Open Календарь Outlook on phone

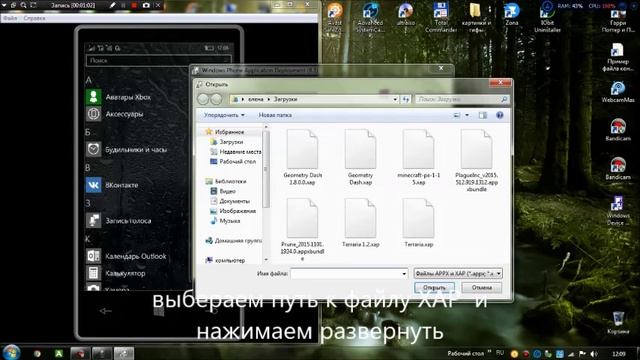[126, 256]
